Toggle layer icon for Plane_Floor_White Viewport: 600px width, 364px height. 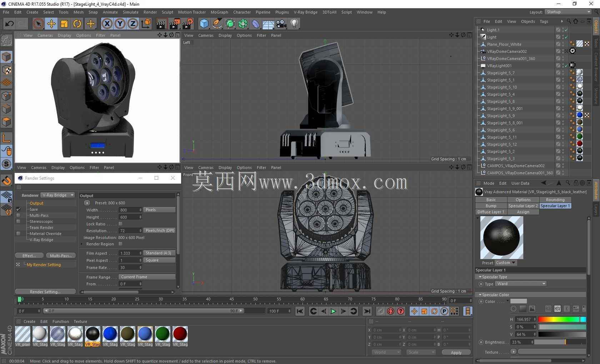[x=558, y=44]
